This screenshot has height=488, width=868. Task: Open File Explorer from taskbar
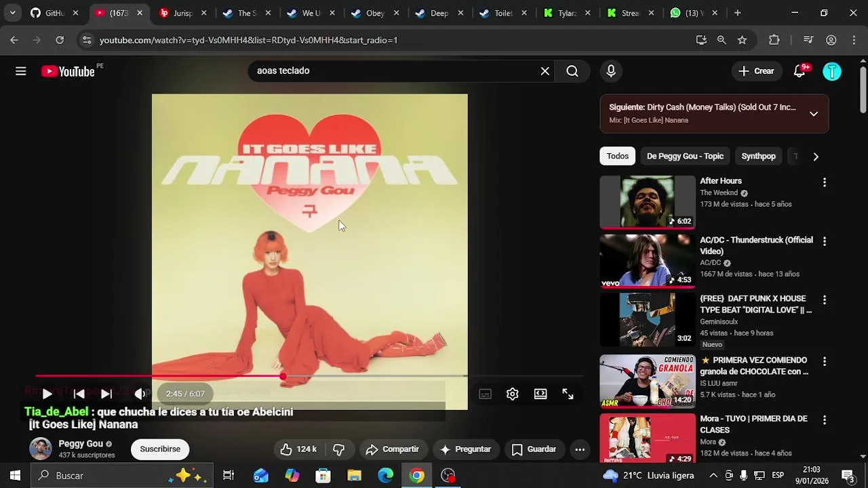354,476
